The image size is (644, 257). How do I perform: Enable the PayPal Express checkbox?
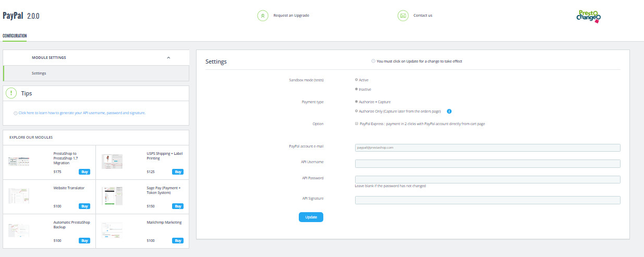[356, 124]
